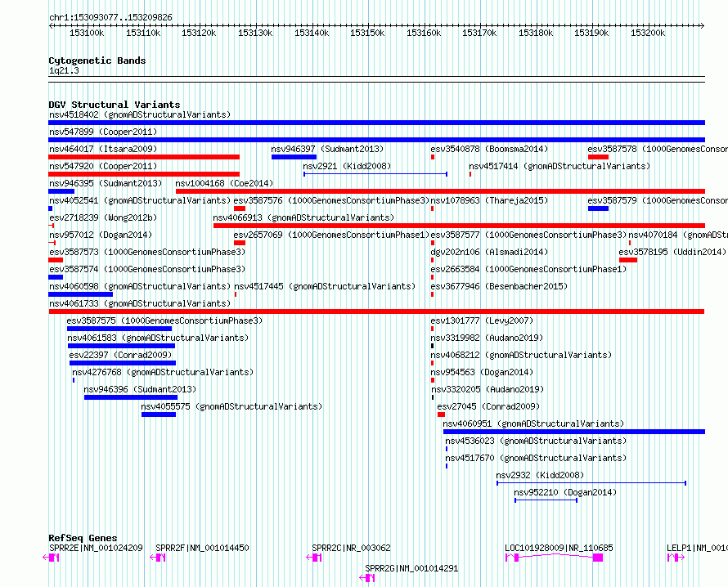Select nsv1004168 (Coe2014) variant label
Viewport: 728px width, 587px height.
tap(224, 183)
